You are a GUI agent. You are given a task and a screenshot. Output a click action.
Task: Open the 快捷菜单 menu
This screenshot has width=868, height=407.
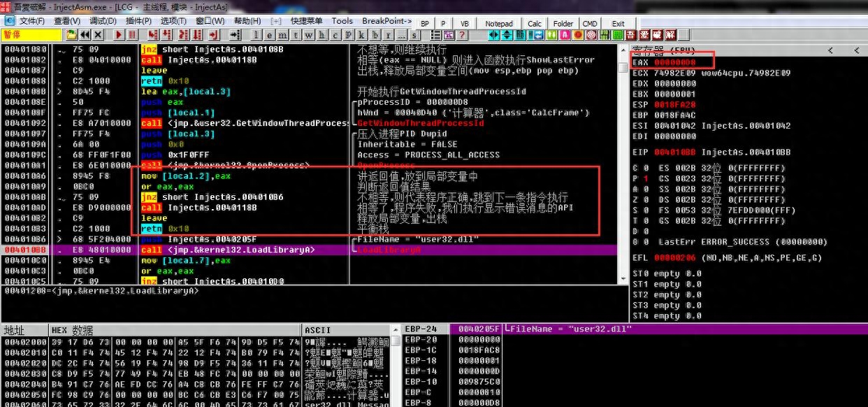[307, 21]
